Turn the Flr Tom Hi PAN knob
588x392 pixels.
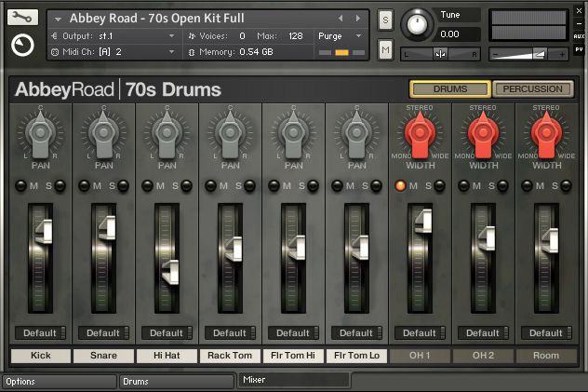[294, 134]
